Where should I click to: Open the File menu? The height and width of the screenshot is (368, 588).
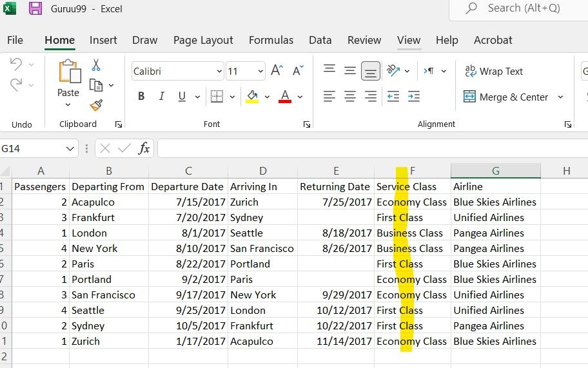click(15, 40)
